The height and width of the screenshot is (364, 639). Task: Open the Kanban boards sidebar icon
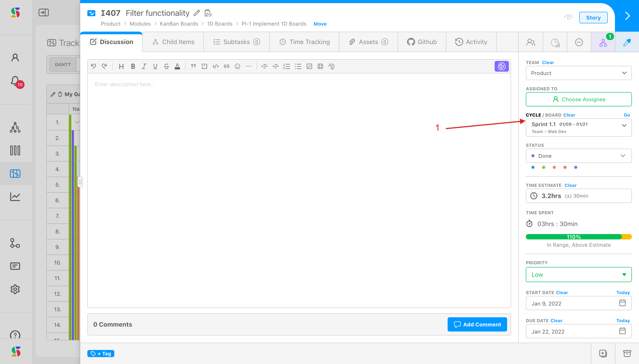pos(15,150)
